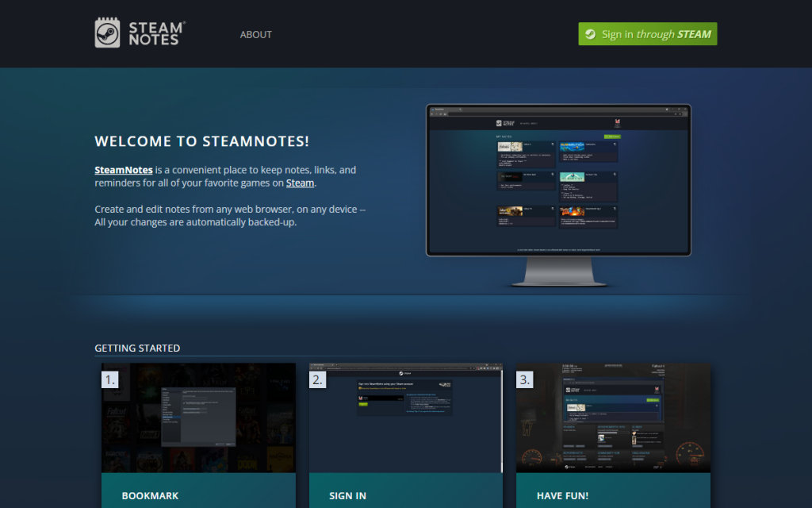This screenshot has width=812, height=508.
Task: Follow the underlined SteamNotes hyperlink
Action: point(124,169)
